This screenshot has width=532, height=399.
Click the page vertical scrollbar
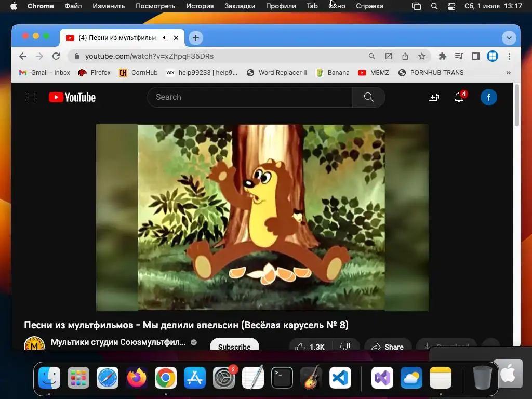pyautogui.click(x=517, y=105)
